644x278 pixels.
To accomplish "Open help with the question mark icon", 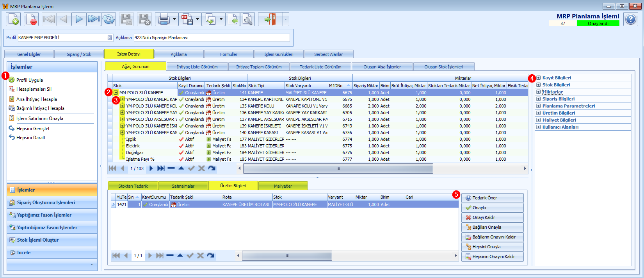I will point(630,19).
